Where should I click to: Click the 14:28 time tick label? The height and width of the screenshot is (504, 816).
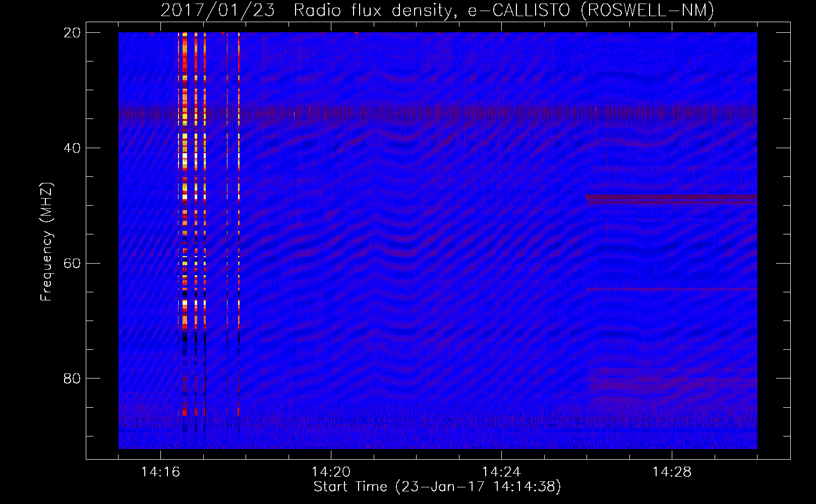[672, 472]
